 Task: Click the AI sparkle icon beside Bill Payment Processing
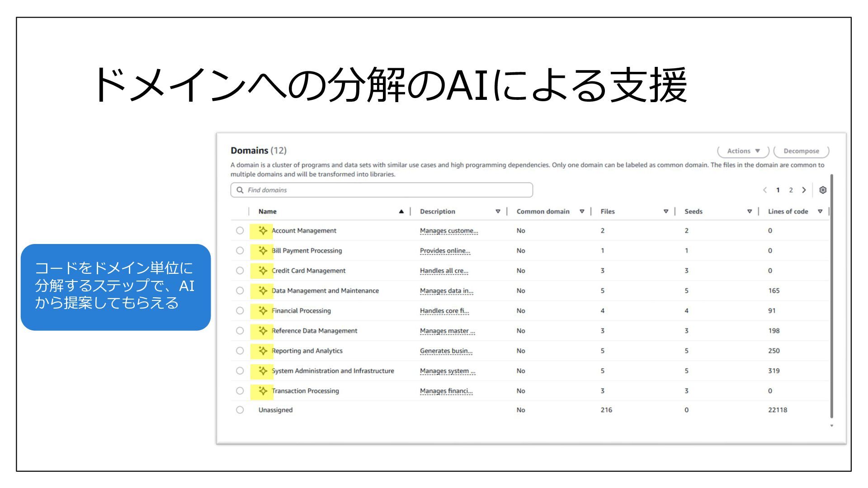[263, 250]
